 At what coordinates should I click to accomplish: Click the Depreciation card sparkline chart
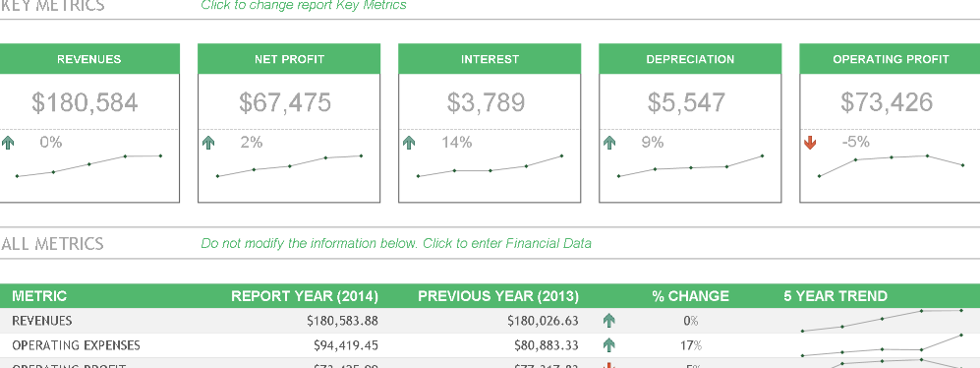coord(691,166)
